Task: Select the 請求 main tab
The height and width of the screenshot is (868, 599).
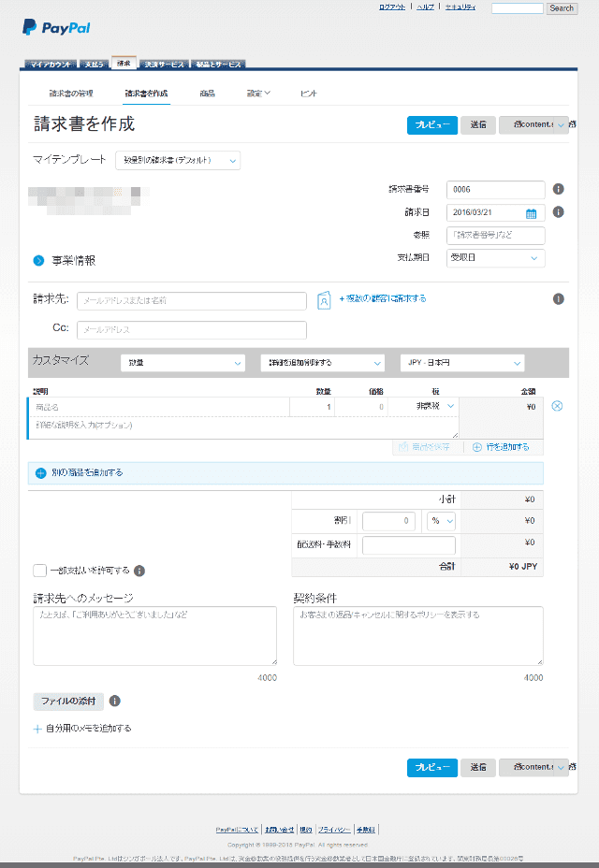Action: [x=124, y=63]
